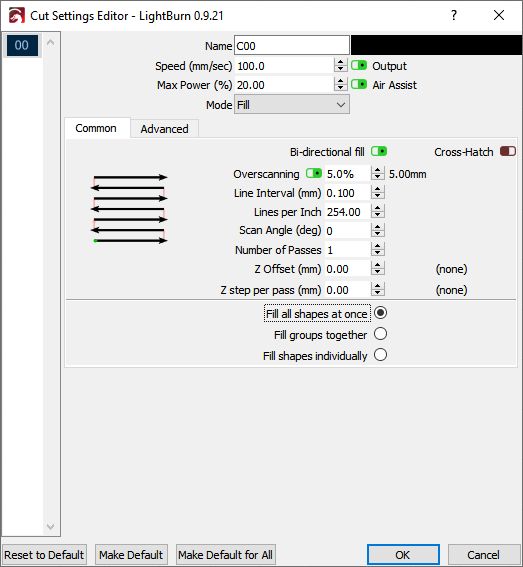Decrease Speed with the down arrow

point(340,69)
